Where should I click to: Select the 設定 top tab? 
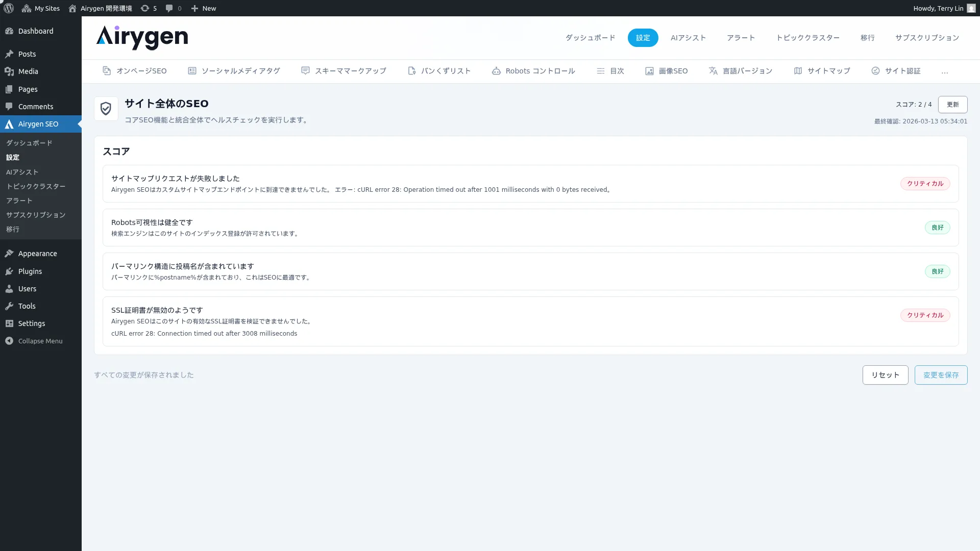coord(643,38)
